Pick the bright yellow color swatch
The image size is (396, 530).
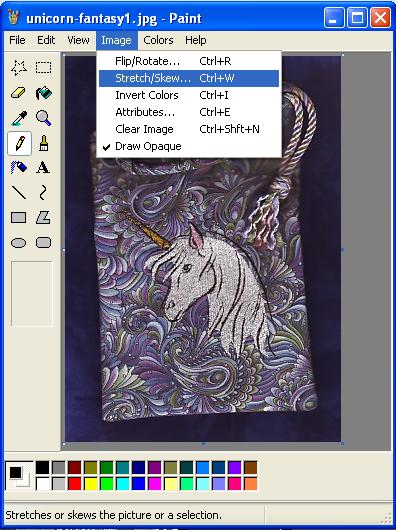click(91, 484)
